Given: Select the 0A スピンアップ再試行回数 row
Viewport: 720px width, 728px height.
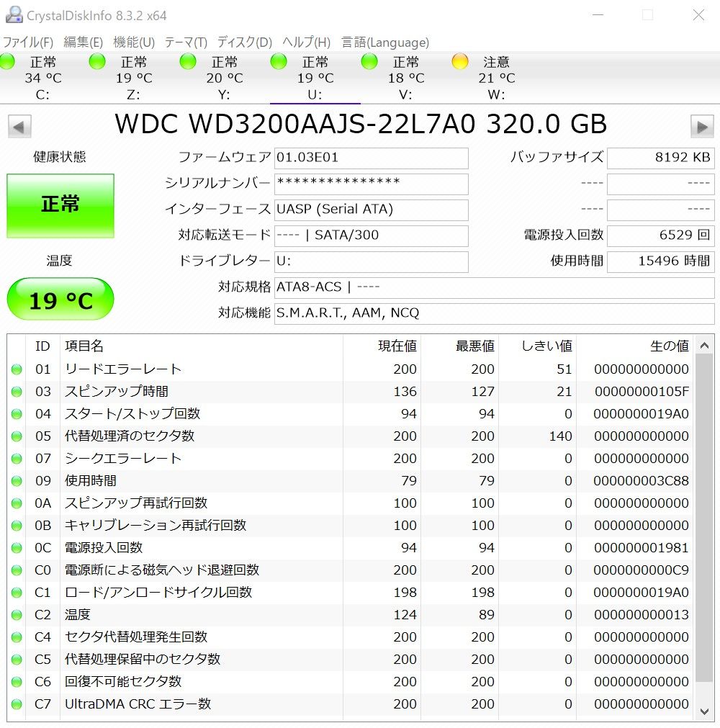Looking at the screenshot, I should 351,503.
